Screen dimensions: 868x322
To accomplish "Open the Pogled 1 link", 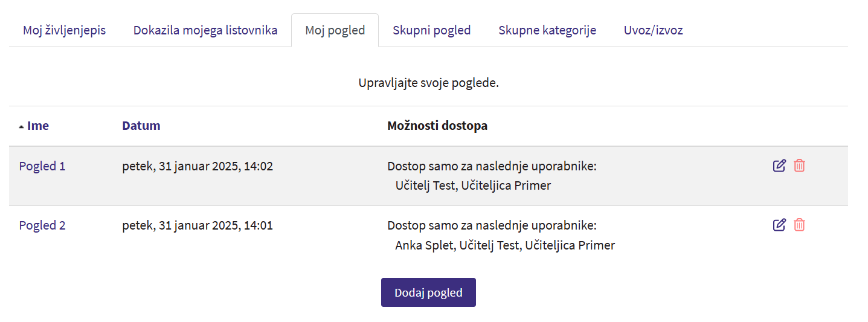I will coord(42,166).
